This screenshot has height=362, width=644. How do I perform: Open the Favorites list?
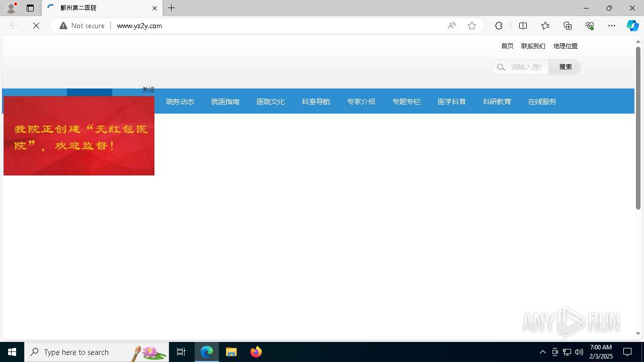pos(545,26)
